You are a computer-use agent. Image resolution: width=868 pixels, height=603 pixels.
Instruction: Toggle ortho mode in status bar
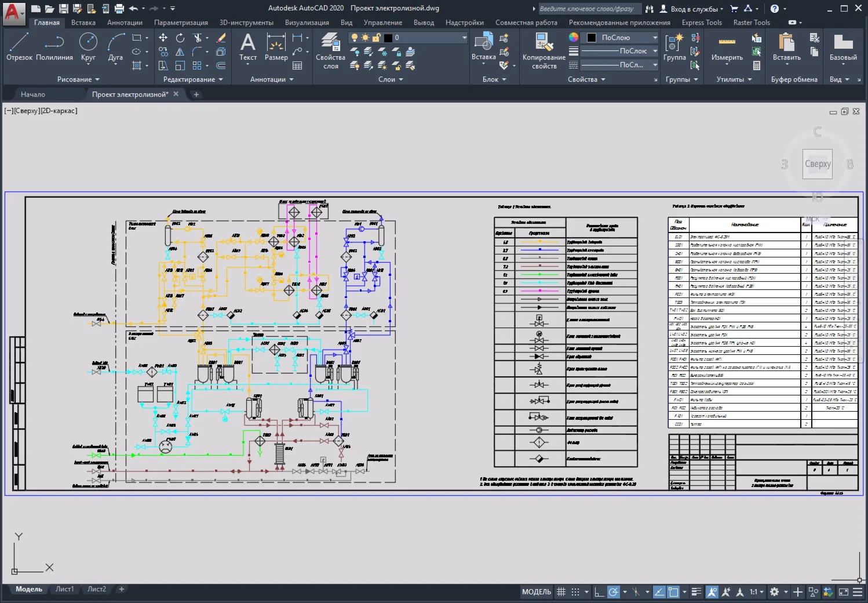(599, 592)
